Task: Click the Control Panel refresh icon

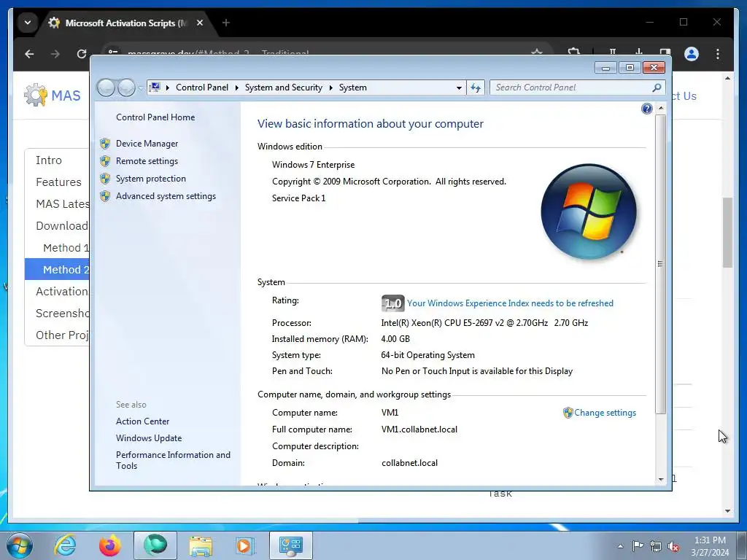Action: pyautogui.click(x=476, y=87)
